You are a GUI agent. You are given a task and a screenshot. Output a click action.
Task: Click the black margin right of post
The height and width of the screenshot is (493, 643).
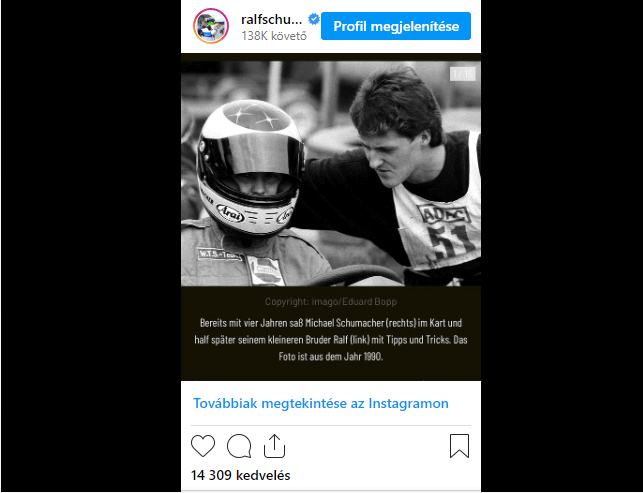(x=562, y=246)
